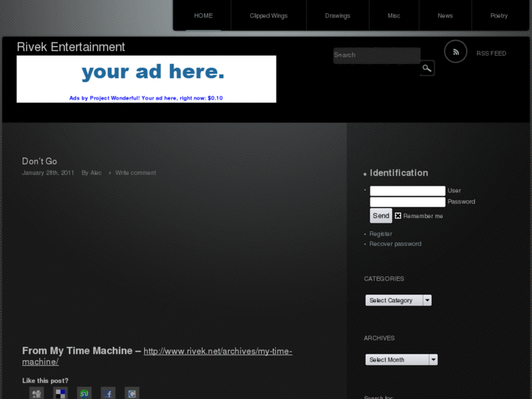The height and width of the screenshot is (399, 532).
Task: Click the magnifier search button
Action: (427, 68)
